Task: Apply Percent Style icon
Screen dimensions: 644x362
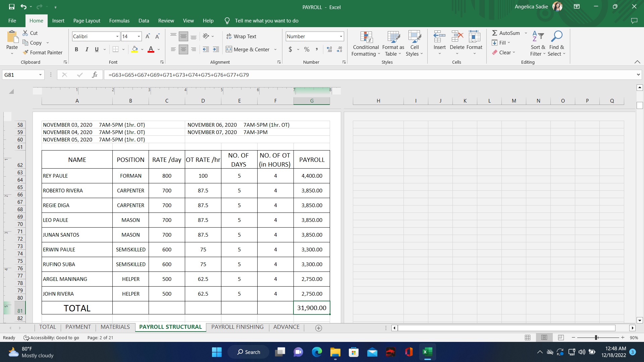Action: coord(307,49)
